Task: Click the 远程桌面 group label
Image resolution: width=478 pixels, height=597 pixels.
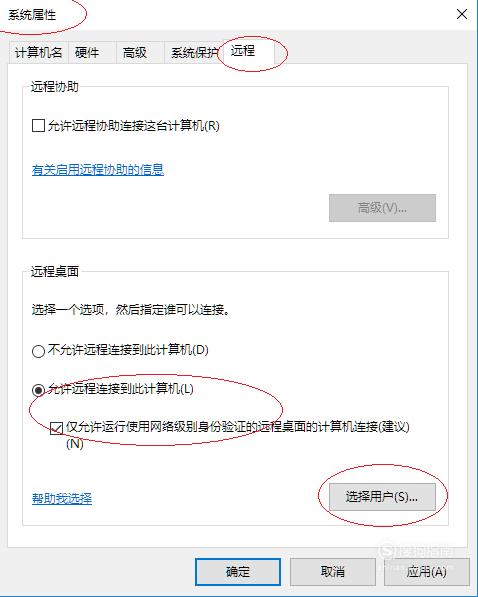Action: (55, 271)
